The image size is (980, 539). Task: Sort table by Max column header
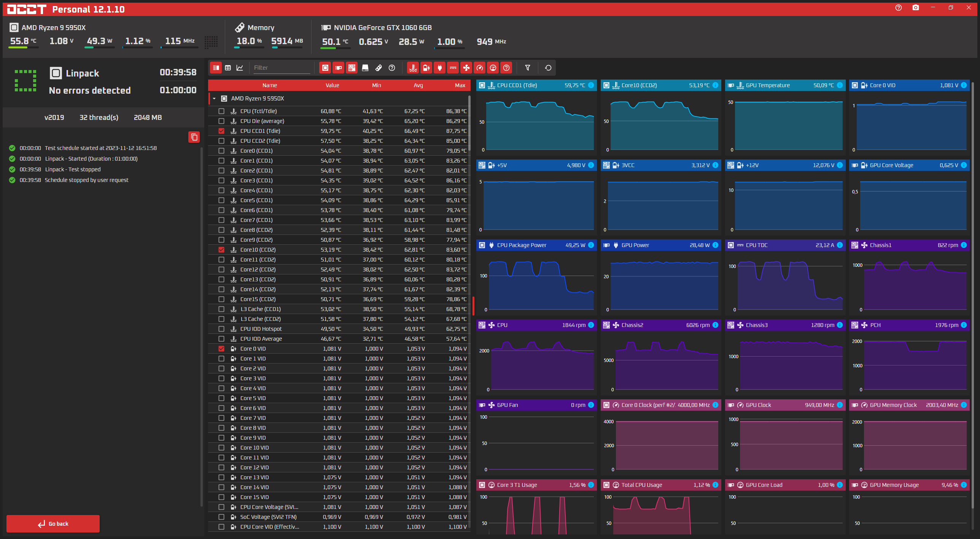pos(460,85)
